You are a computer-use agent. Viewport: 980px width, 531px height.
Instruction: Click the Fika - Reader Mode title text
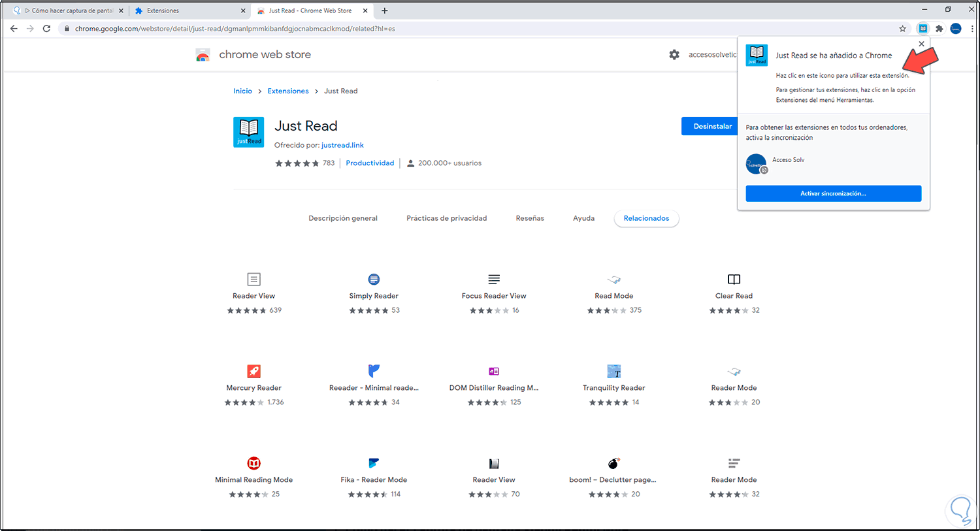[x=374, y=480]
